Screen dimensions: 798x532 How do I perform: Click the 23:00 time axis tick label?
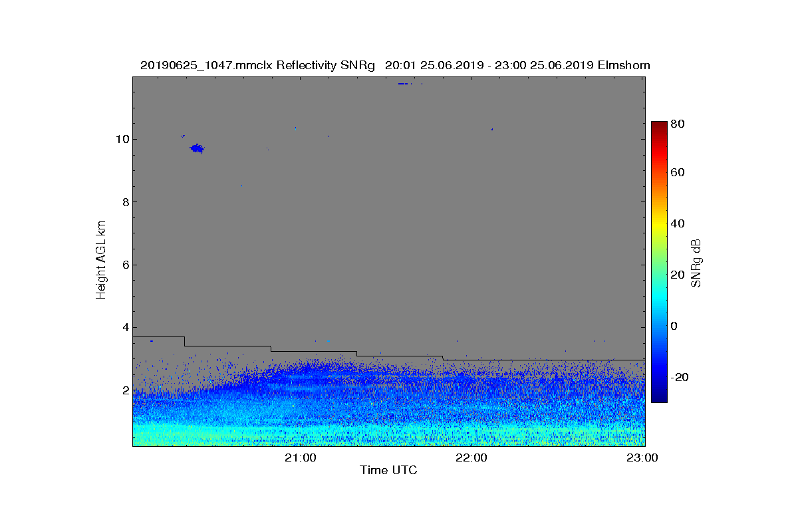pyautogui.click(x=643, y=458)
